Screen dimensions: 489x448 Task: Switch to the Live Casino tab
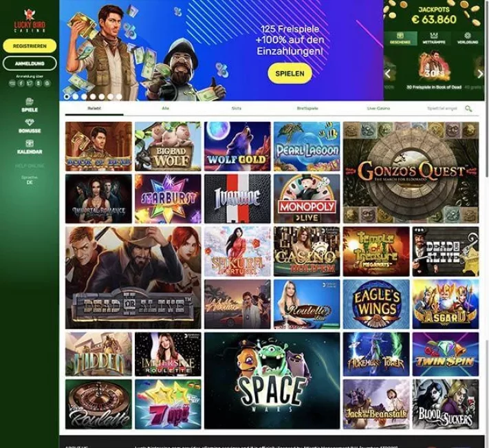pos(378,108)
